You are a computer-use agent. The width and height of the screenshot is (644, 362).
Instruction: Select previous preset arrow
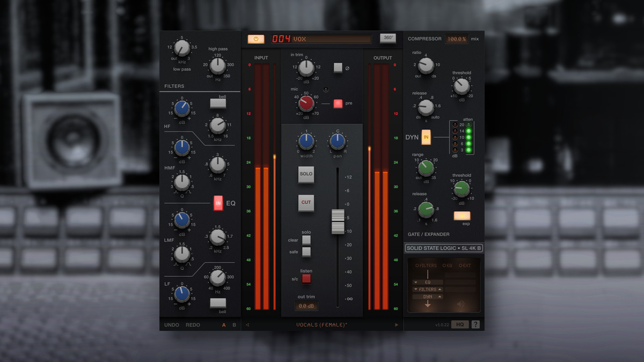[247, 325]
